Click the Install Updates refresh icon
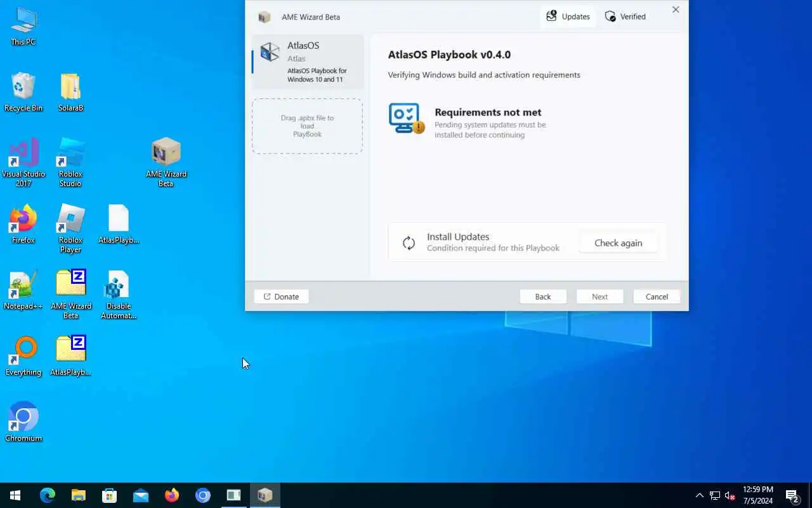Image resolution: width=812 pixels, height=508 pixels. tap(409, 243)
